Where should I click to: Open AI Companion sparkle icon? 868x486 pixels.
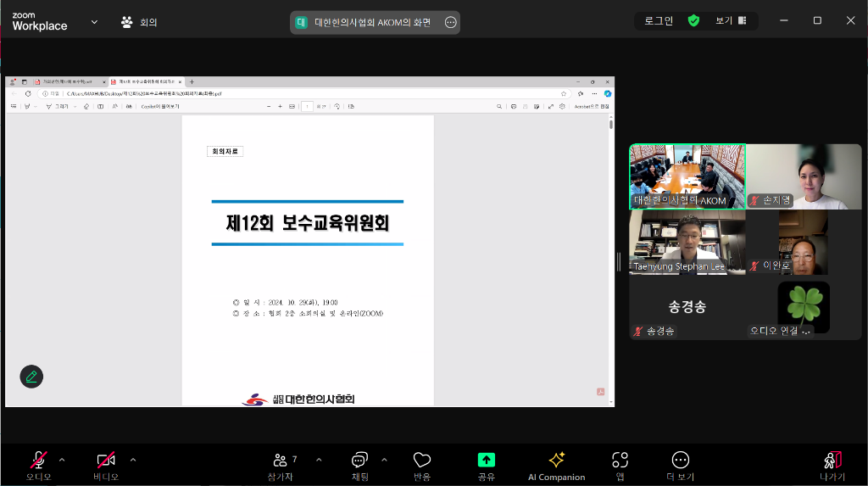(556, 460)
